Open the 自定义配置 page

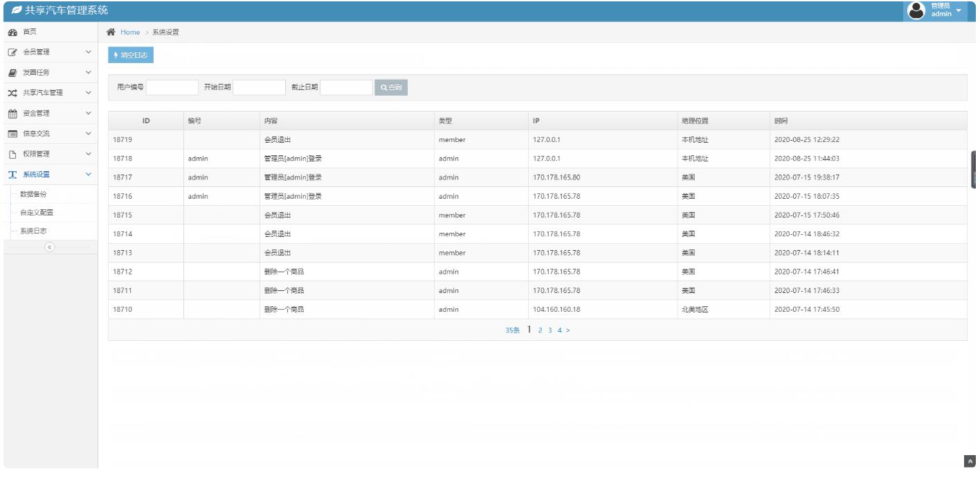pos(37,212)
